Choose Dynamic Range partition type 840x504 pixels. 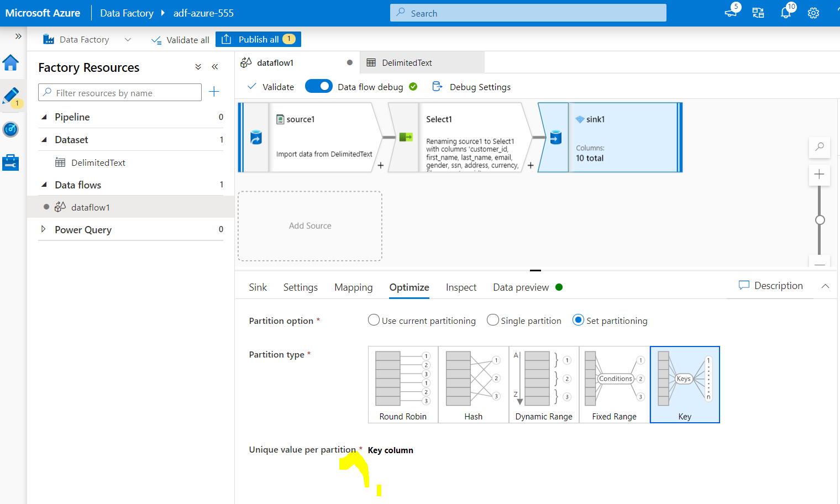coord(544,385)
